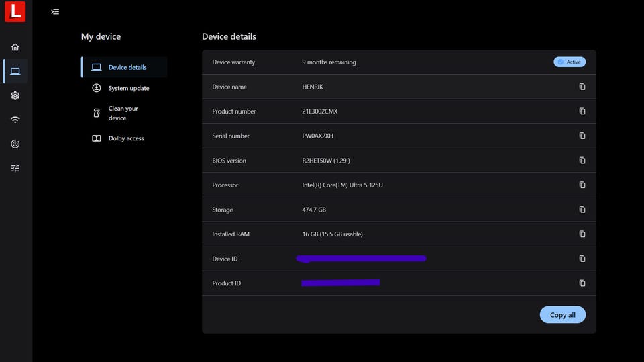Open the My device laptop sidebar icon
The image size is (644, 362).
coord(15,71)
